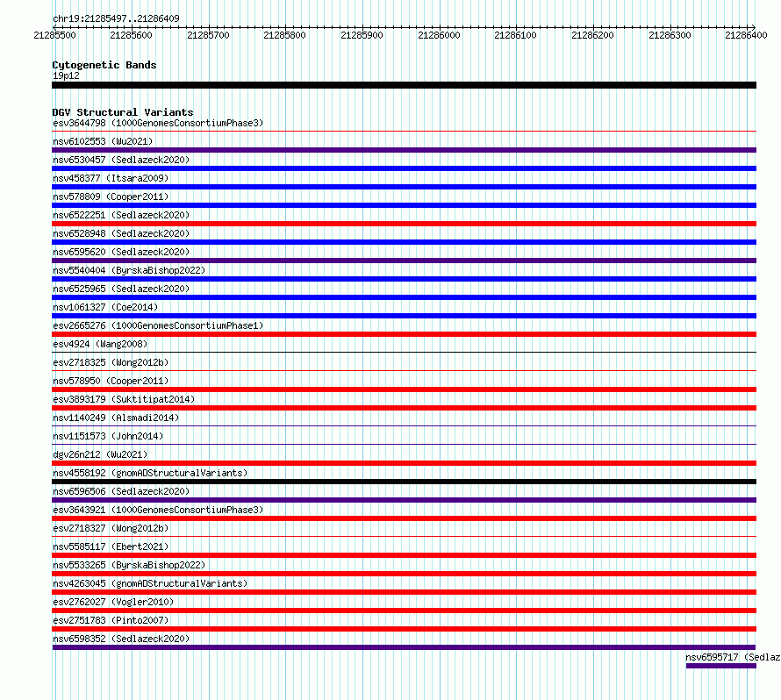Click esv3643921 (1000GenomesConsortiumPhase3) label
The height and width of the screenshot is (700, 781).
158,510
